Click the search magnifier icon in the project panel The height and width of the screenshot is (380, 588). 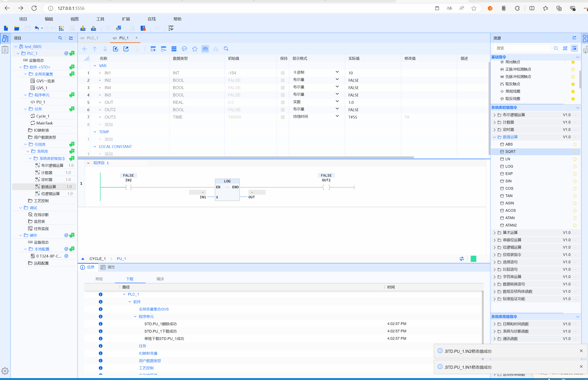pos(60,38)
